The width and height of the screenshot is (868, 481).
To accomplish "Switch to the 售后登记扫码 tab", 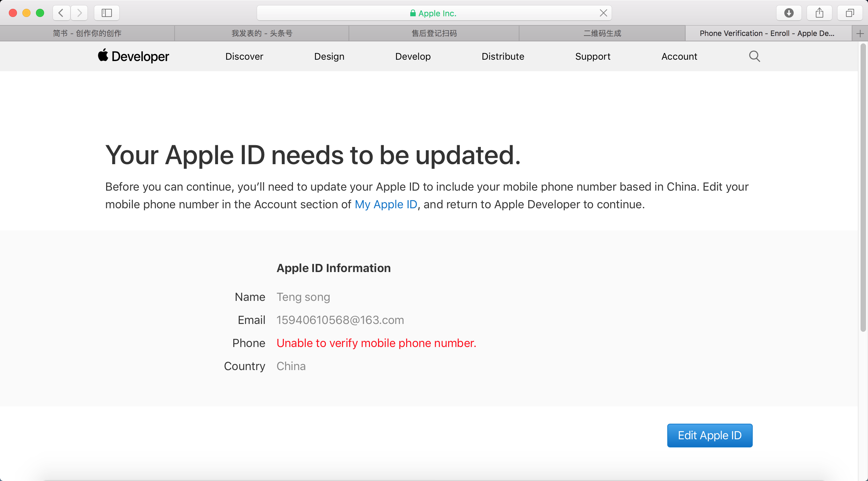I will pyautogui.click(x=434, y=33).
